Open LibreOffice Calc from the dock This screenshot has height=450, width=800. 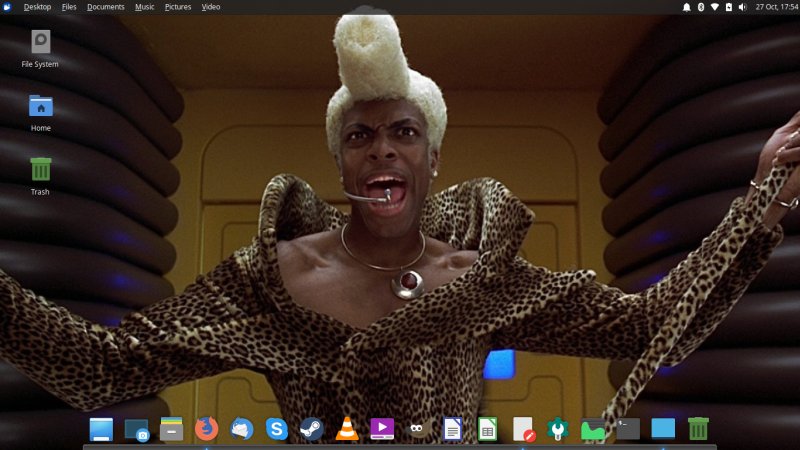click(487, 429)
